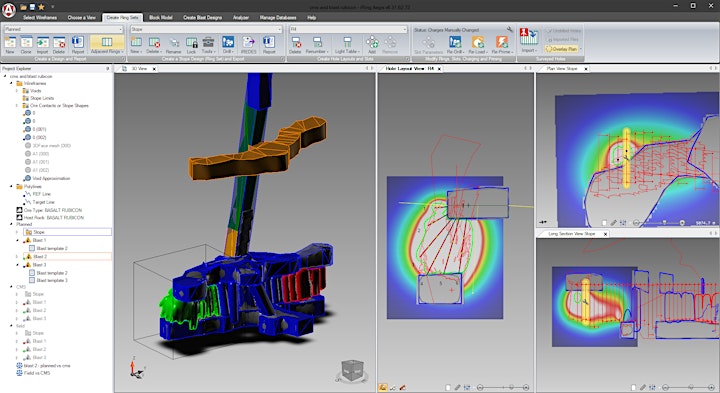Click the open folder quick access icon
The width and height of the screenshot is (720, 393).
click(x=23, y=7)
